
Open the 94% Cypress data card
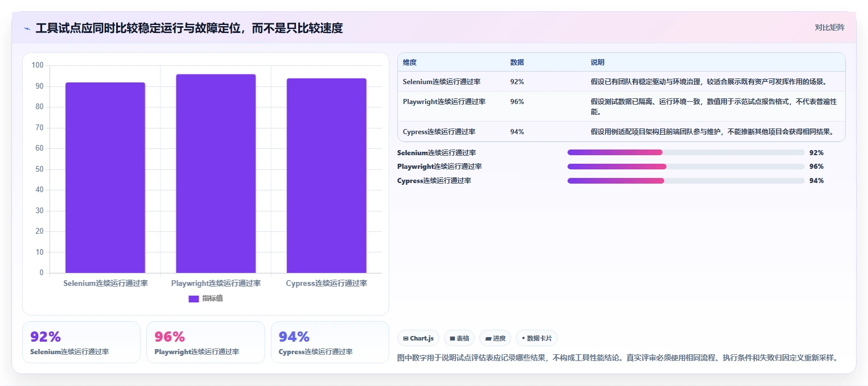pyautogui.click(x=330, y=342)
